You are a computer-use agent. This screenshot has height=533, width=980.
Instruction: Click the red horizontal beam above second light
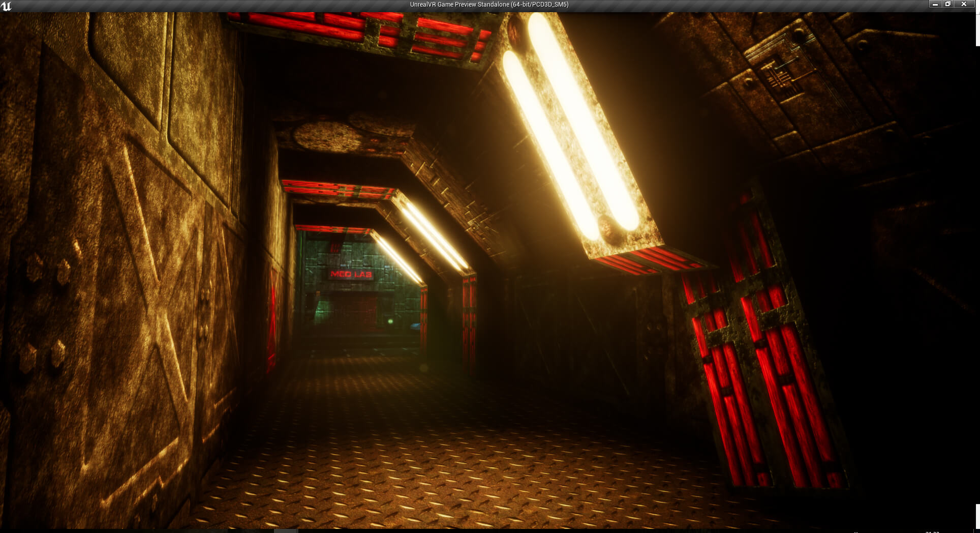[338, 190]
